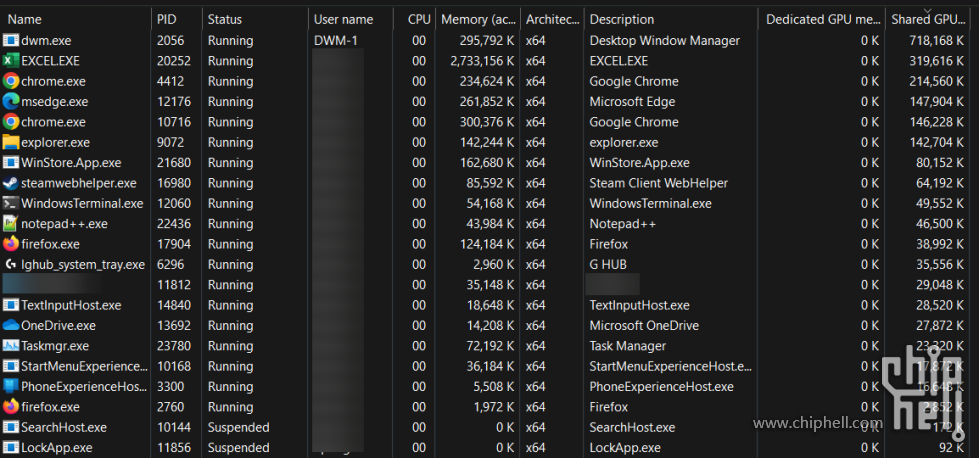Viewport: 979px width, 458px height.
Task: Click the folder icon beside explorer.exe
Action: pyautogui.click(x=11, y=142)
